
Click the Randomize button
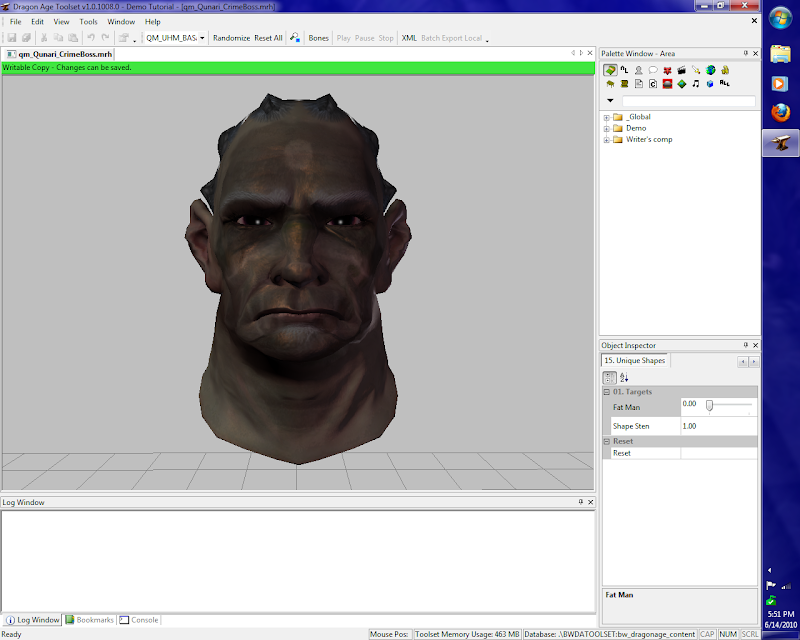tap(231, 38)
